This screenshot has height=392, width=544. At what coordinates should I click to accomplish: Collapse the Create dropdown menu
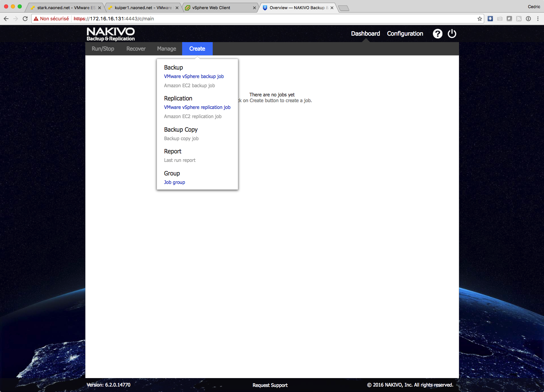click(x=197, y=49)
